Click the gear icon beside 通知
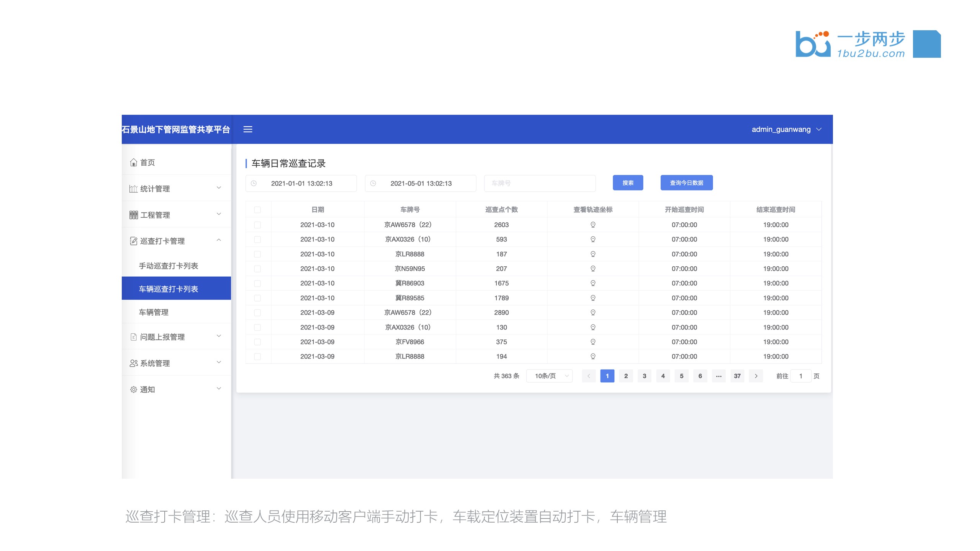 (133, 390)
